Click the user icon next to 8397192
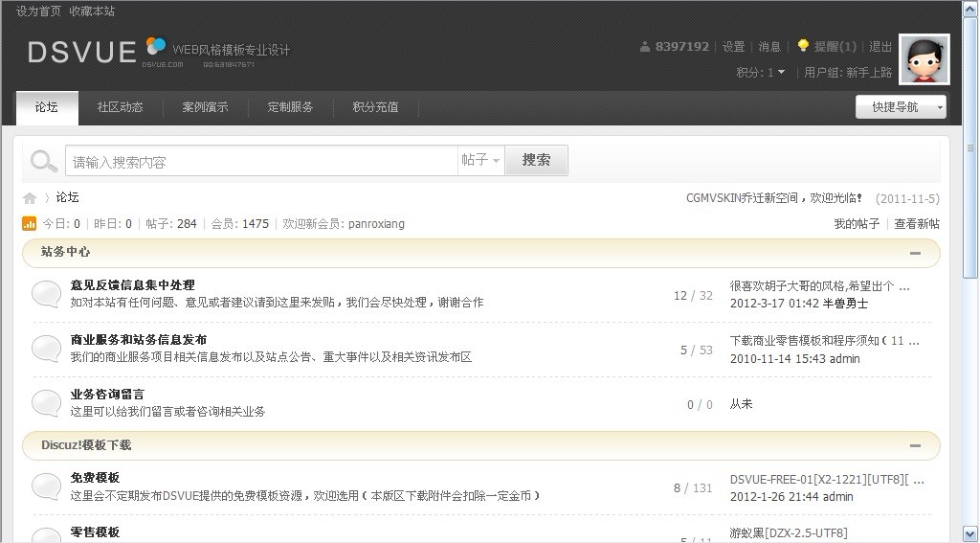This screenshot has height=543, width=980. pos(645,46)
